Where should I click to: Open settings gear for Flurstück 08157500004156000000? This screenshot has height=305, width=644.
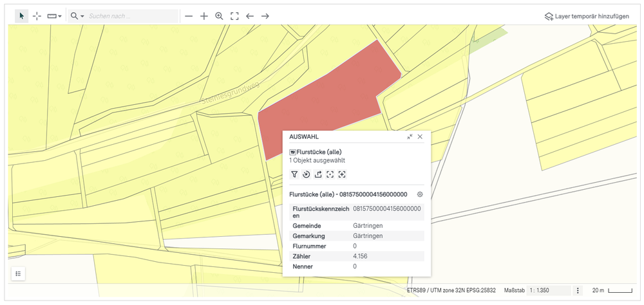[420, 194]
